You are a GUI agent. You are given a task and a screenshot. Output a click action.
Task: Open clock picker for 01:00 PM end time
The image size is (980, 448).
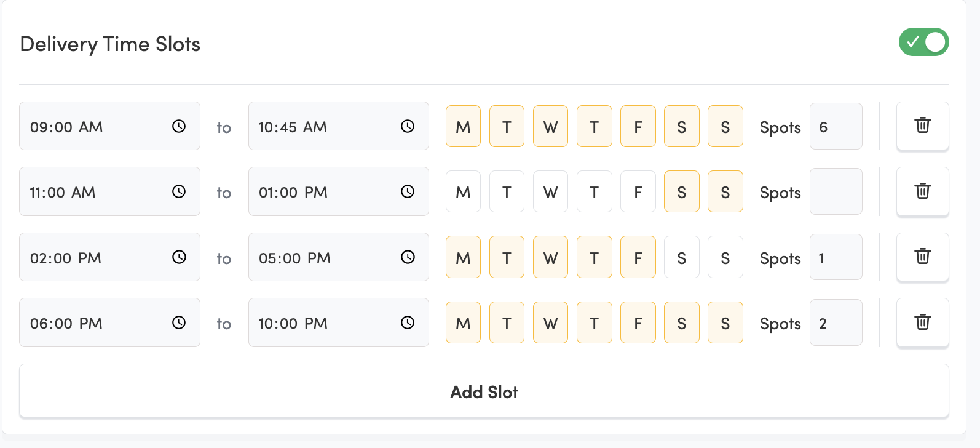tap(408, 191)
